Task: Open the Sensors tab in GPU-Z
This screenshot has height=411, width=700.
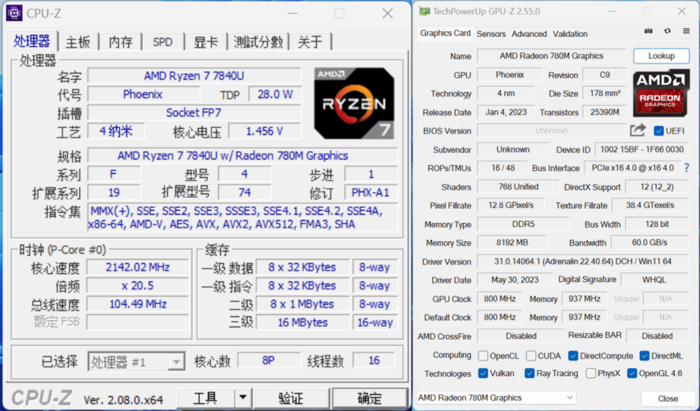Action: (491, 34)
